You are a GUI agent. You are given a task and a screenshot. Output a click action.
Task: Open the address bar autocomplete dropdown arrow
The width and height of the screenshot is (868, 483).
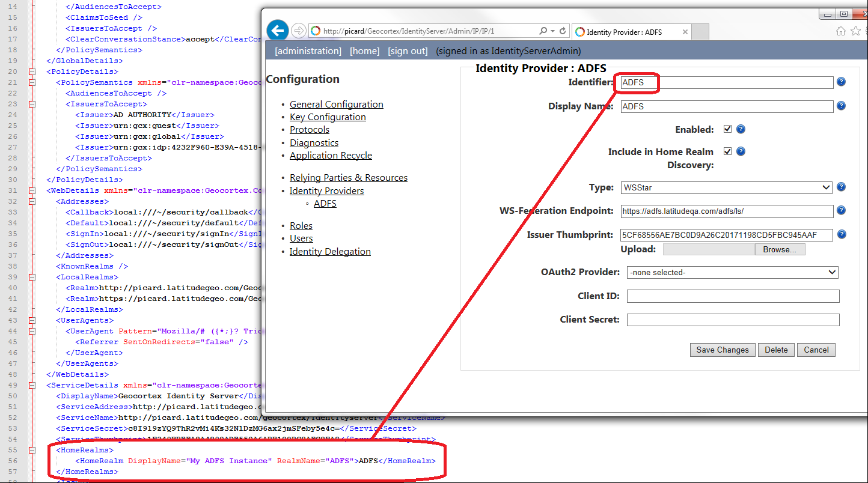pyautogui.click(x=552, y=31)
